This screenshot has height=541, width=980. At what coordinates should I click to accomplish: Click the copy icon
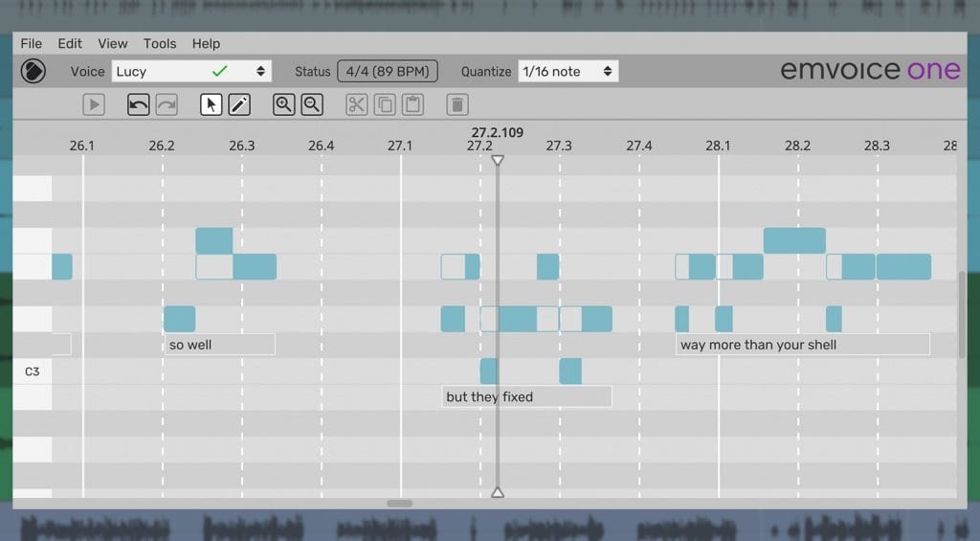385,104
